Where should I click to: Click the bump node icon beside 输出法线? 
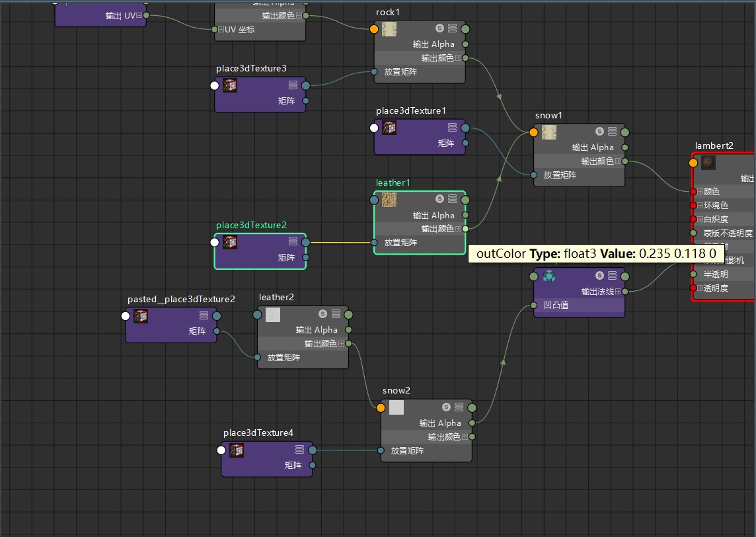tap(549, 276)
